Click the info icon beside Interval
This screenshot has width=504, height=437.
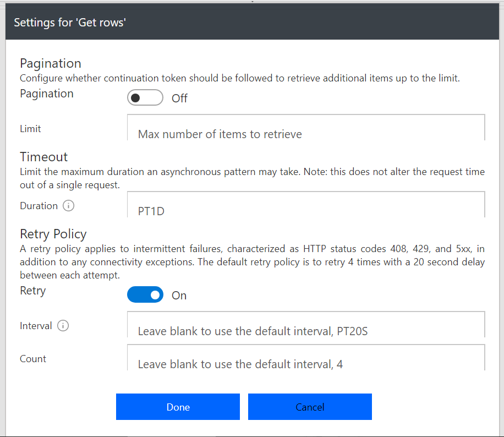point(63,326)
